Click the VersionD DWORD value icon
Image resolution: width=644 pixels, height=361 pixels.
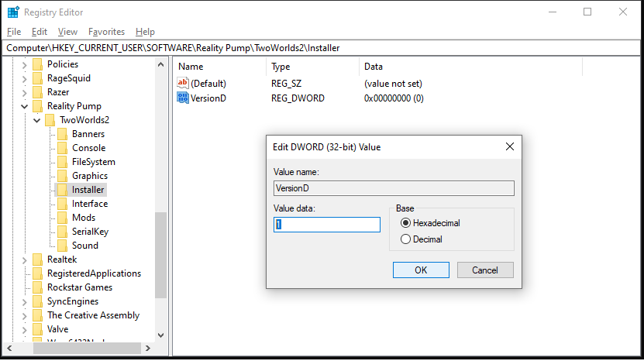click(x=183, y=98)
